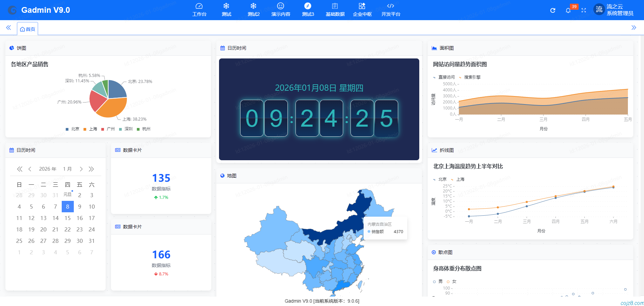This screenshot has width=644, height=306.
Task: Click the 开发平台 code icon
Action: coord(390,6)
